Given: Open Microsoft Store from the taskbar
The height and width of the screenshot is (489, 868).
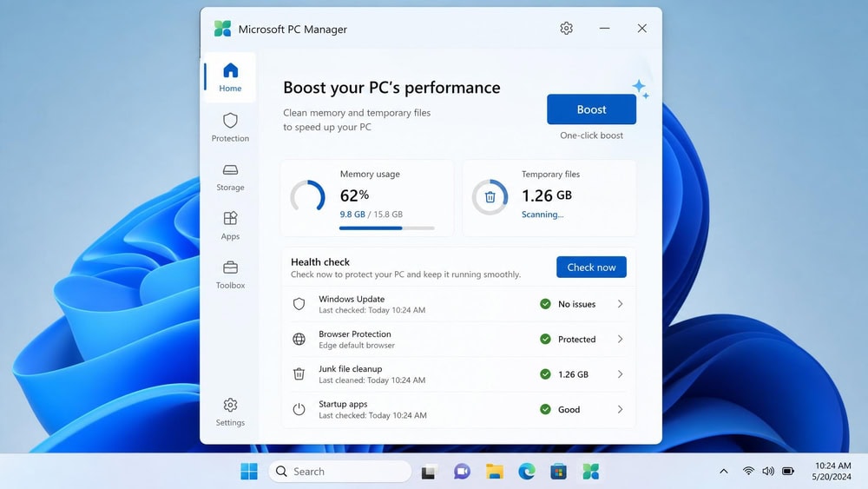Looking at the screenshot, I should (558, 472).
